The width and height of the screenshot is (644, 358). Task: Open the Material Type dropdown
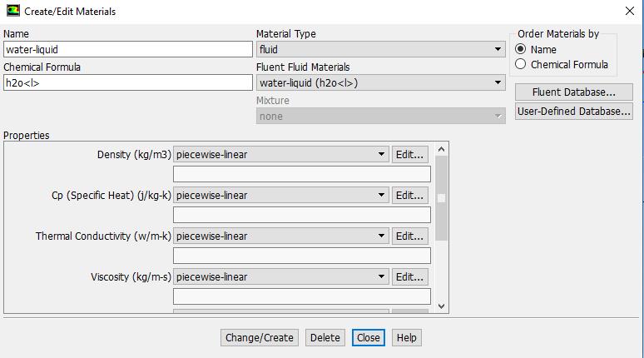coord(380,49)
